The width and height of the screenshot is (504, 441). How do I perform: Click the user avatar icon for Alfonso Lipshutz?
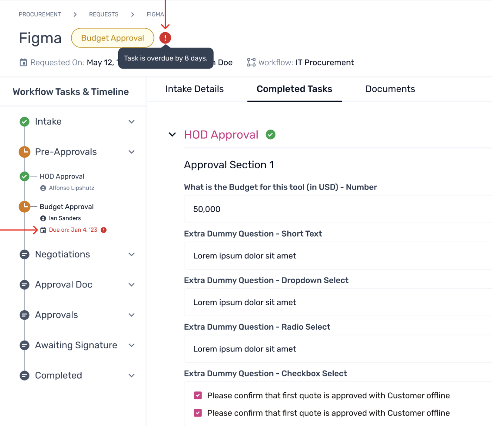(43, 188)
